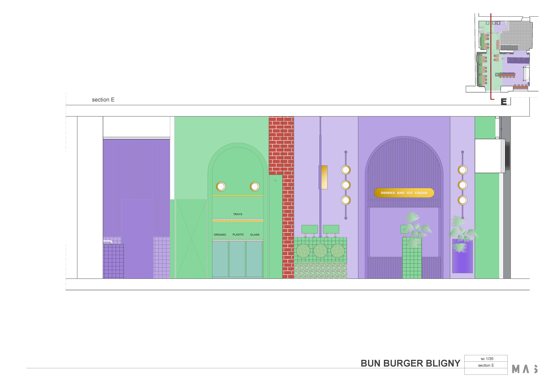Click the TRAYS shelf label

point(237,214)
